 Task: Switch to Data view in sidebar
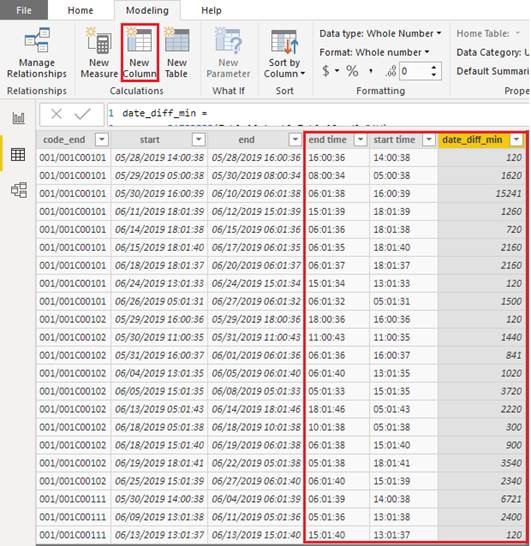[18, 154]
